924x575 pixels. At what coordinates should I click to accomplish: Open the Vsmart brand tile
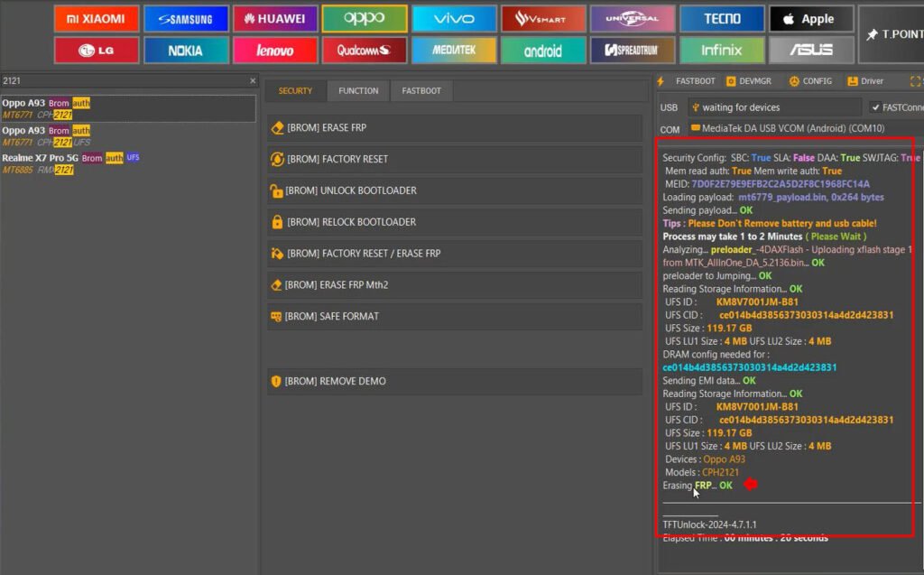543,19
